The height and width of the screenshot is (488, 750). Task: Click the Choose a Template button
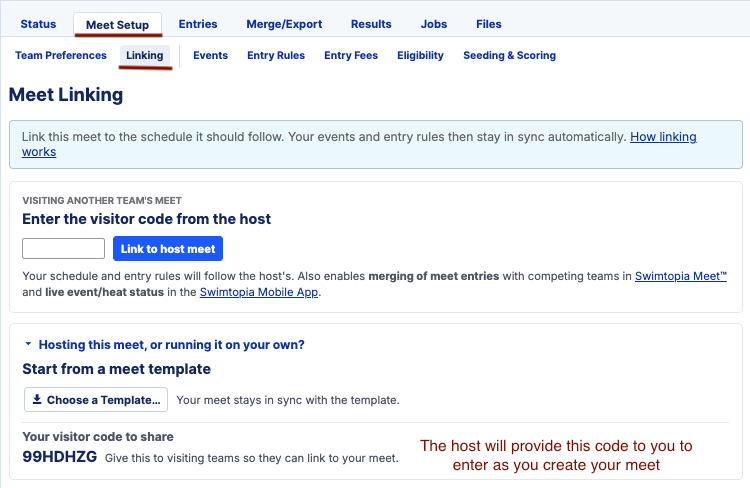[96, 399]
